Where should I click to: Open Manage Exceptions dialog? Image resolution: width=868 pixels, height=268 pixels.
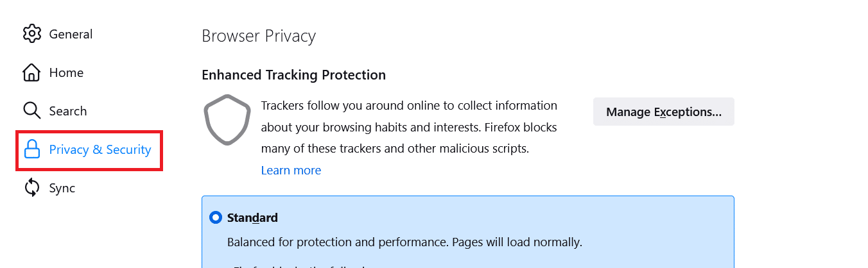[664, 112]
